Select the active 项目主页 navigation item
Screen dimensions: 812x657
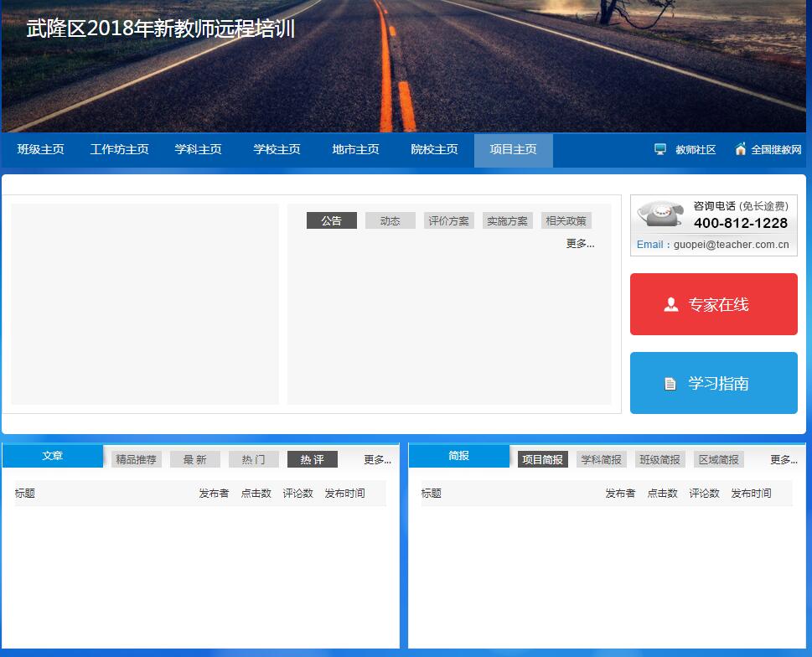pyautogui.click(x=513, y=150)
